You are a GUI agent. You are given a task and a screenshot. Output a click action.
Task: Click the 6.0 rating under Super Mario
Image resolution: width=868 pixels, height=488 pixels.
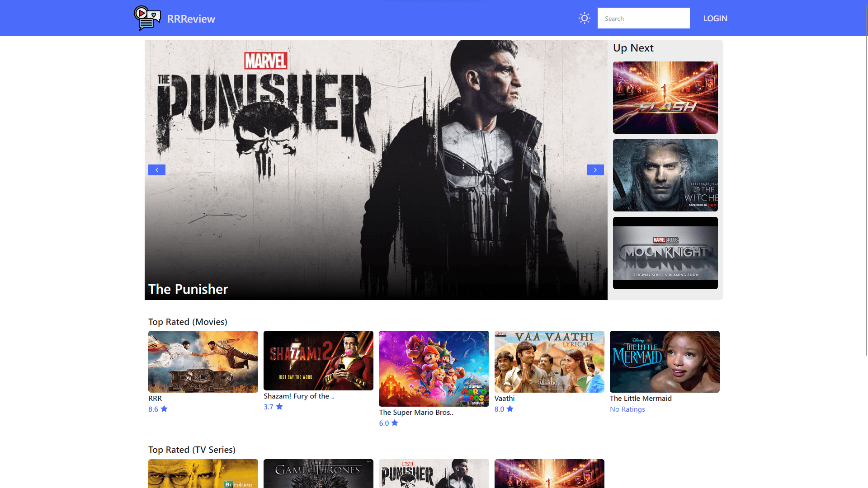[384, 423]
